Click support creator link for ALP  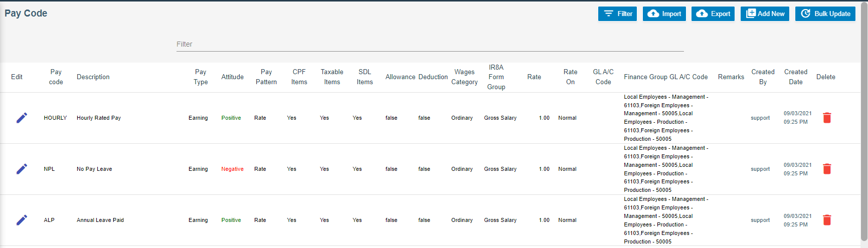pyautogui.click(x=760, y=220)
